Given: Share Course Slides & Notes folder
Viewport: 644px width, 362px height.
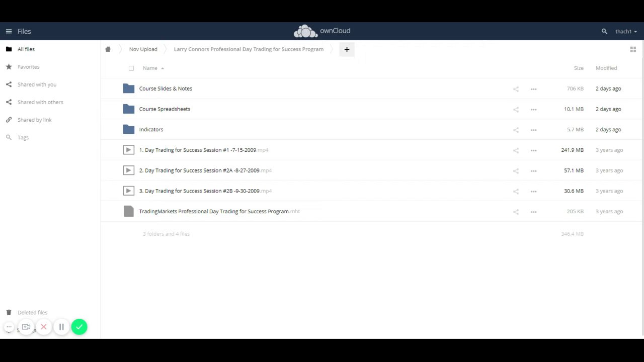Looking at the screenshot, I should coord(516,89).
